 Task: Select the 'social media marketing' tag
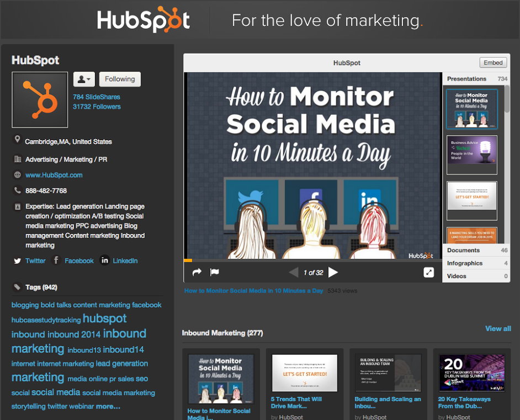point(118,393)
